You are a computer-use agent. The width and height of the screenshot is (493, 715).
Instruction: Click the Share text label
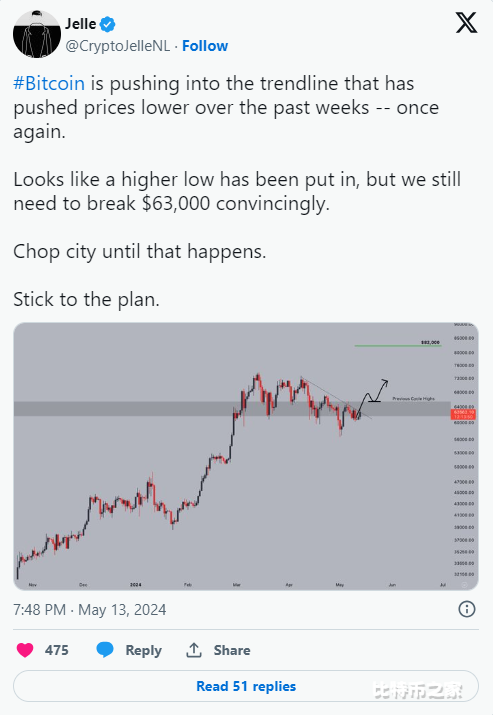232,650
